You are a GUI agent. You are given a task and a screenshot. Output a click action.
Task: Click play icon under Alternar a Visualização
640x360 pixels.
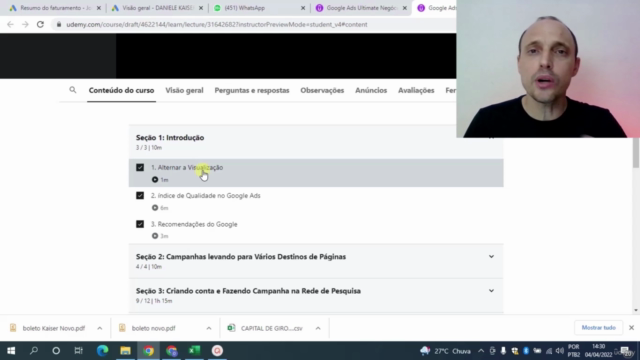coord(155,180)
